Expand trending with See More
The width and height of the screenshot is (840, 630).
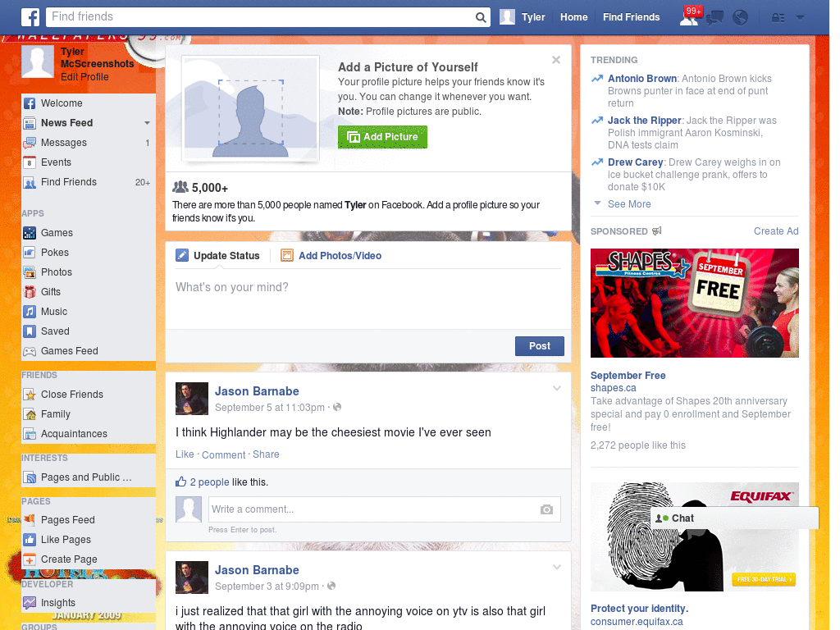point(629,204)
